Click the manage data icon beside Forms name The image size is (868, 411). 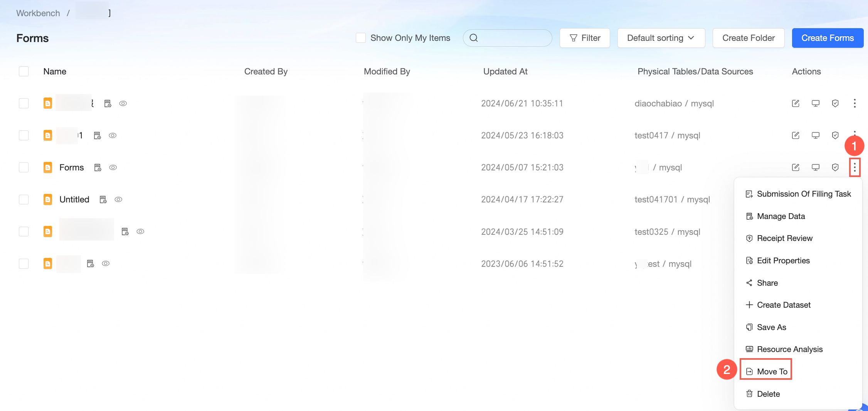[98, 167]
